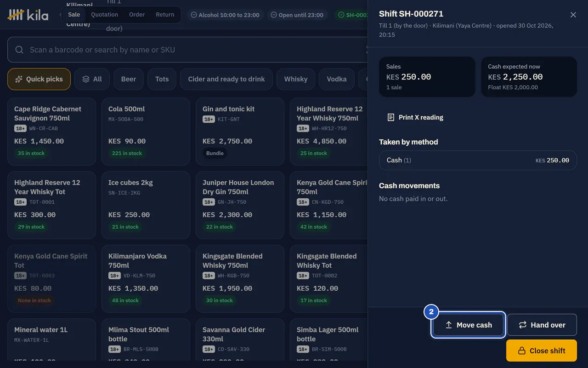Click the upload arrow icon on Move cash
This screenshot has width=588, height=368.
point(449,325)
